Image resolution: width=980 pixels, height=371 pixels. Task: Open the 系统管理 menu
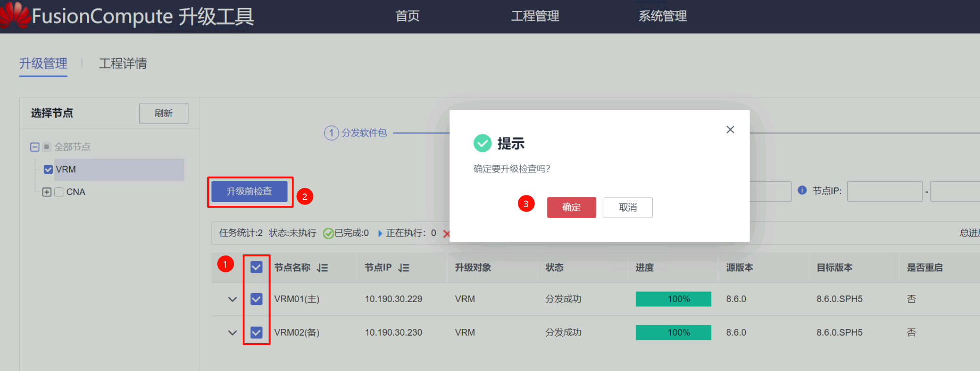click(662, 16)
